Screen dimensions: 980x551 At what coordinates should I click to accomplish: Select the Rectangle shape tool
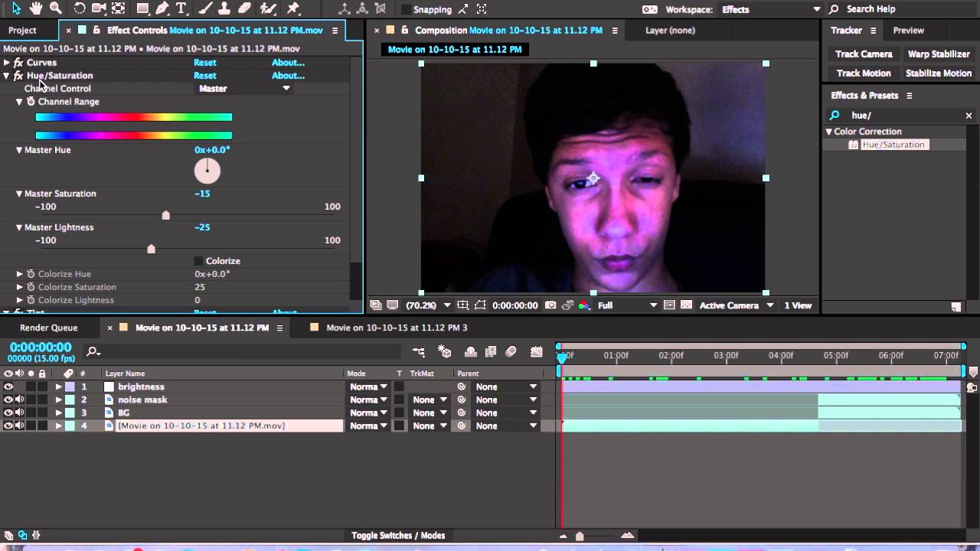click(142, 8)
